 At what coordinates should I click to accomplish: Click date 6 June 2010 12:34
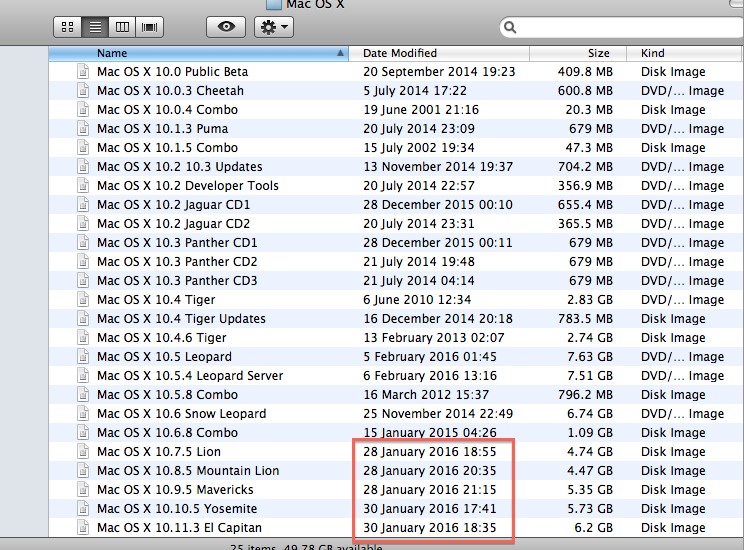(x=417, y=299)
